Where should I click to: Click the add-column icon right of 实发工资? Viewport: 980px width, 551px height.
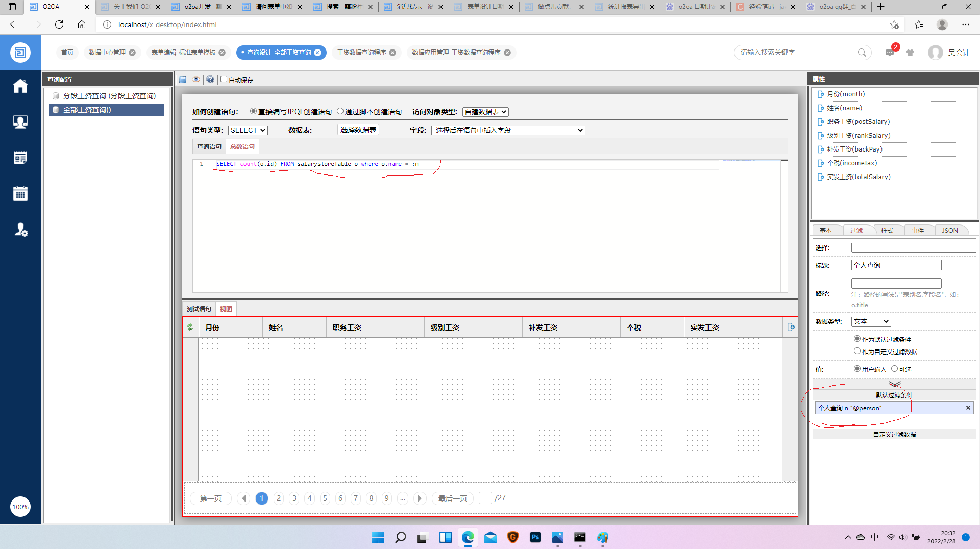(791, 328)
